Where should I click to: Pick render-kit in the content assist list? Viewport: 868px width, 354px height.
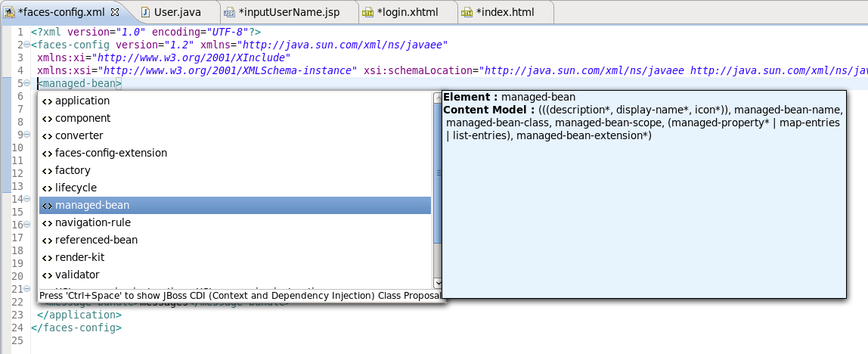point(79,257)
